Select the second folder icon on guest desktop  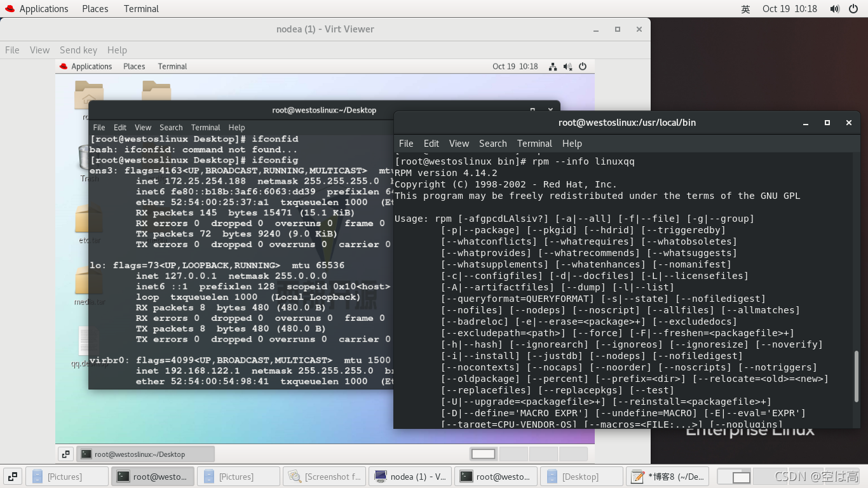click(x=156, y=90)
